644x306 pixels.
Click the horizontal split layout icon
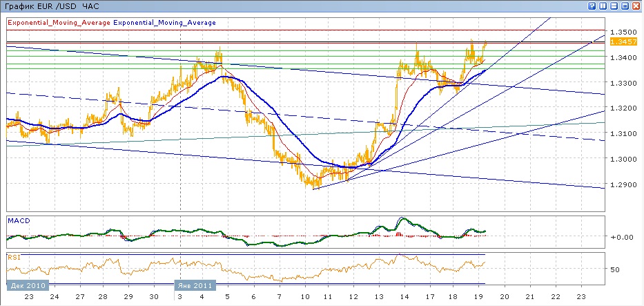pyautogui.click(x=614, y=6)
